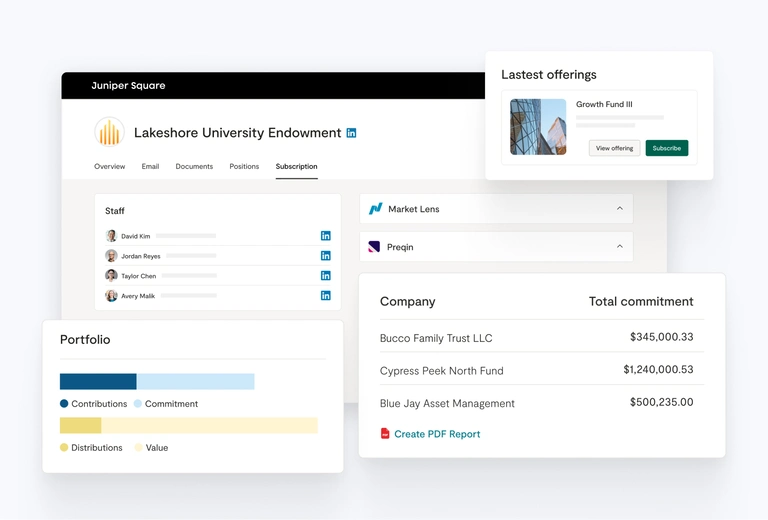The image size is (768, 520).
Task: Click the David Kim name
Action: coord(136,236)
